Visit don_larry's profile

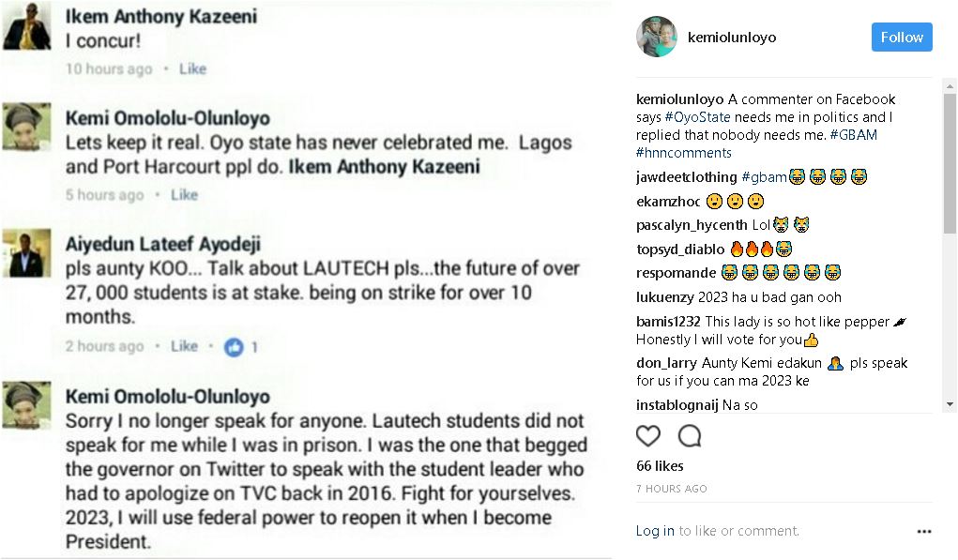[667, 363]
